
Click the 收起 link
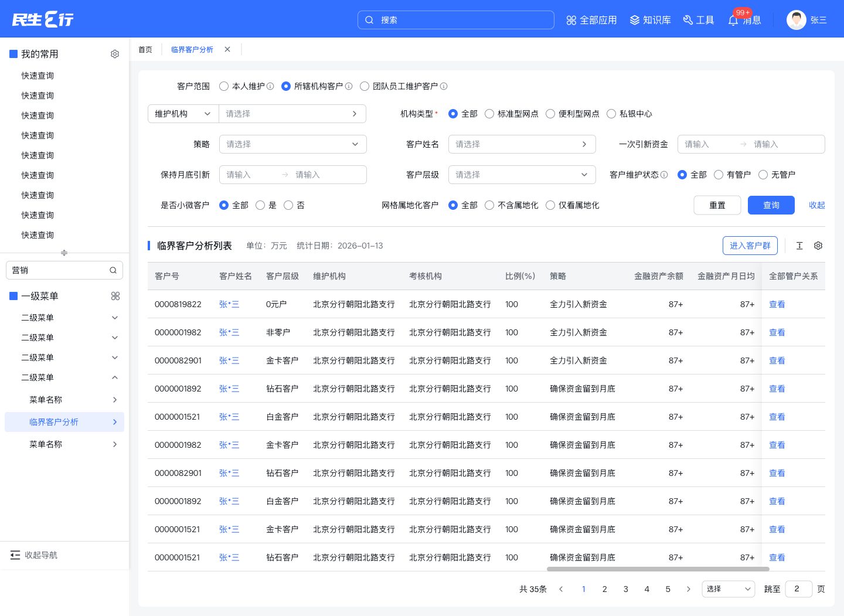click(817, 205)
